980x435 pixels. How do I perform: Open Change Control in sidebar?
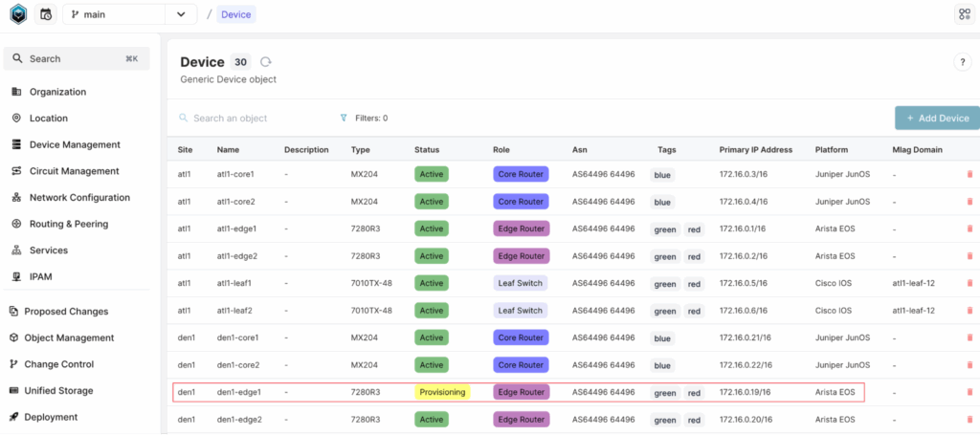click(x=58, y=364)
